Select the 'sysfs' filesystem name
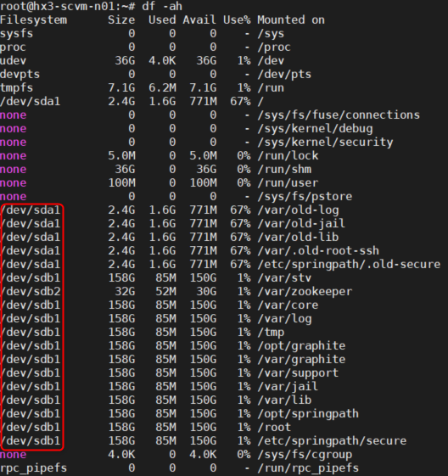 (x=17, y=34)
